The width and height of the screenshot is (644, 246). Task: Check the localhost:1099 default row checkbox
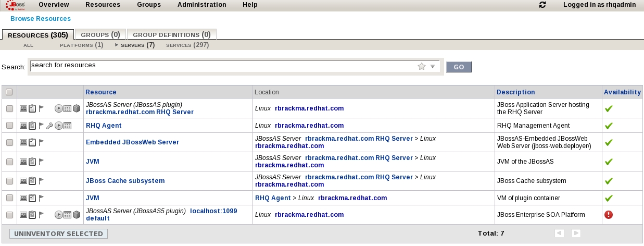[x=9, y=214]
